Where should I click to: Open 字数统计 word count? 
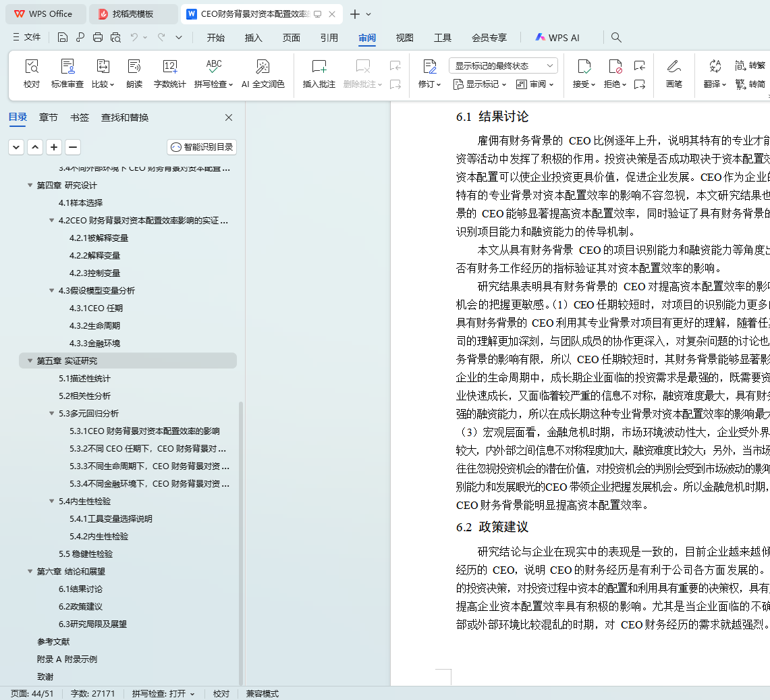[170, 74]
